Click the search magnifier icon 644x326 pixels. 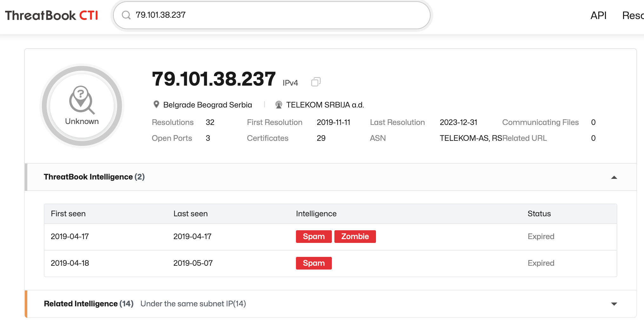[126, 15]
